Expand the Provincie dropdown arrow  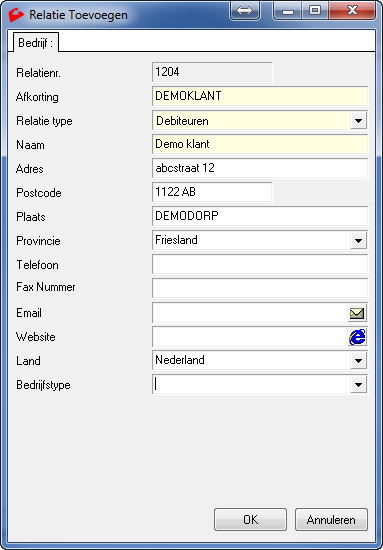pyautogui.click(x=358, y=241)
